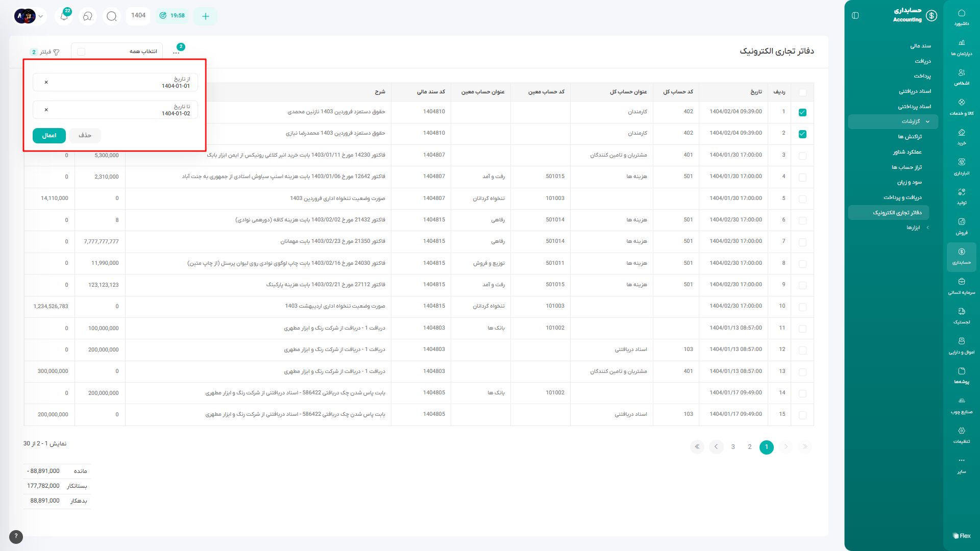Open the support headset icon
This screenshot has height=551, width=980.
(88, 16)
